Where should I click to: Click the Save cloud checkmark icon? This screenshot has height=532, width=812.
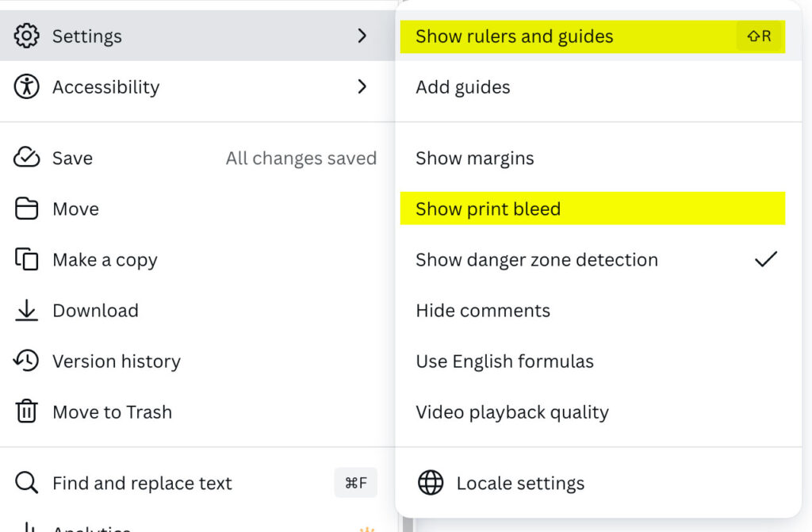pos(27,158)
